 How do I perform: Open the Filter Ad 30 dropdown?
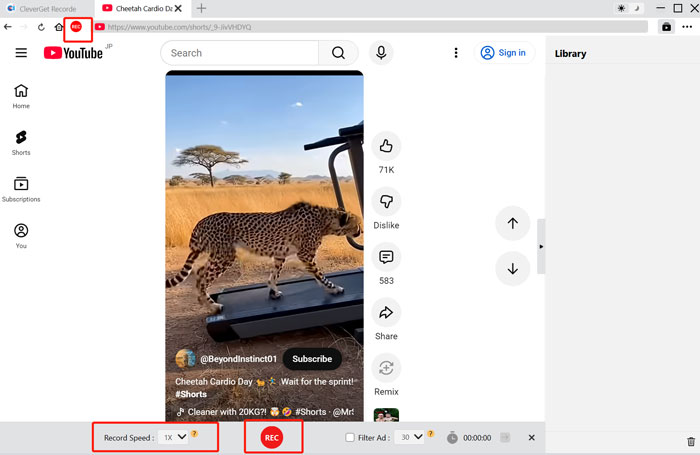[410, 437]
